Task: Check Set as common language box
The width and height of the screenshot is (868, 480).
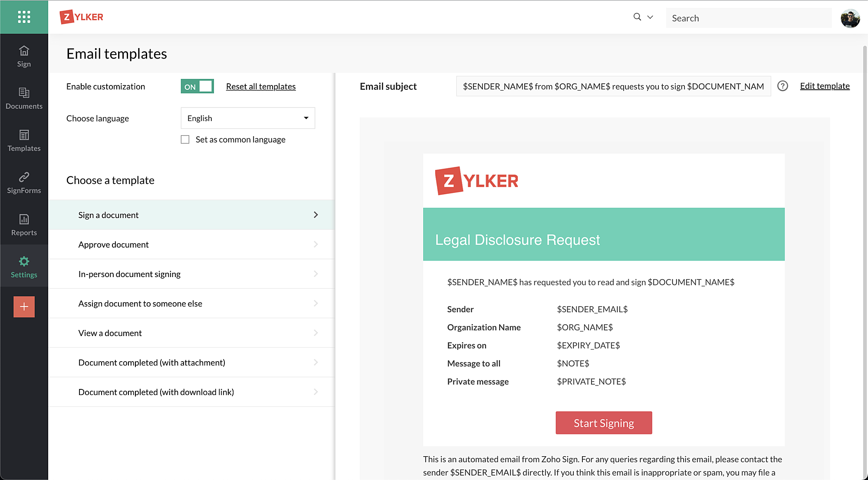Action: click(x=185, y=140)
